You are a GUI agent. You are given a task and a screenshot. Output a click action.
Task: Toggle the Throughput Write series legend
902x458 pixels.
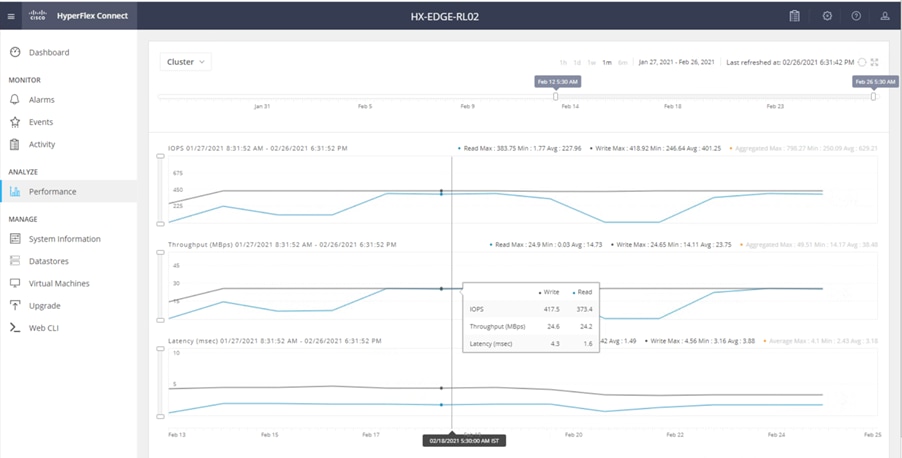[x=671, y=245]
